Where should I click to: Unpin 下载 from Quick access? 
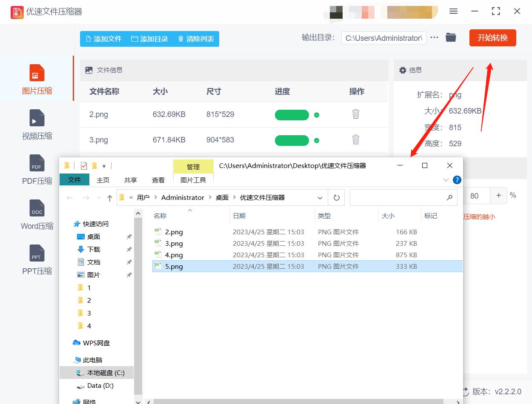click(x=128, y=249)
